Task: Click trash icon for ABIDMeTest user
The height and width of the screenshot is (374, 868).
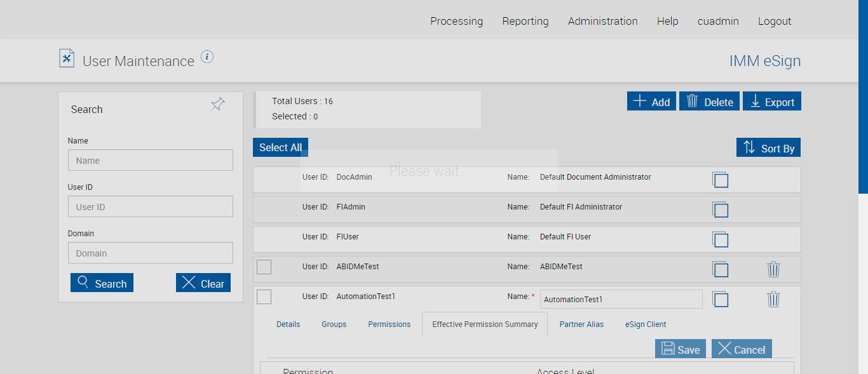Action: [x=773, y=269]
